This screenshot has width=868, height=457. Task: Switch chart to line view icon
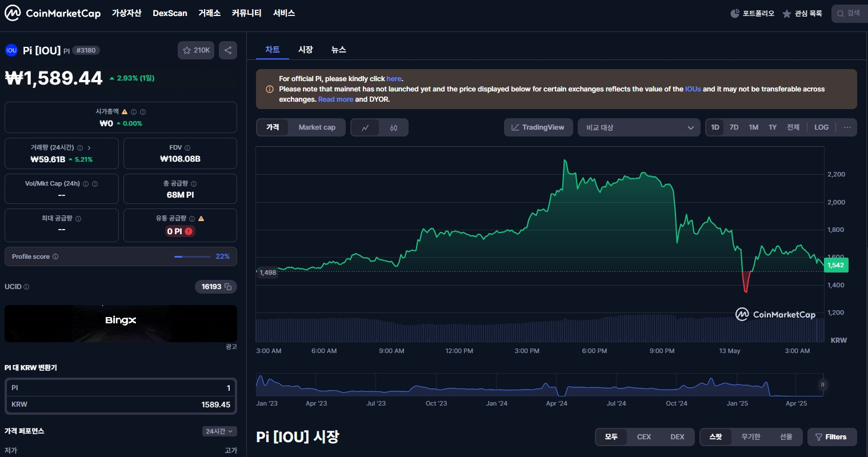point(365,127)
